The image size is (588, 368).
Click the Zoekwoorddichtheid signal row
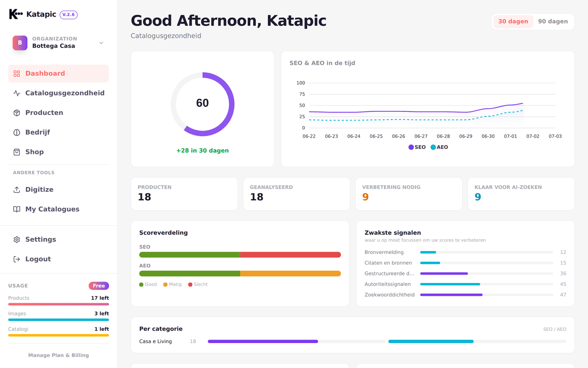click(x=465, y=295)
